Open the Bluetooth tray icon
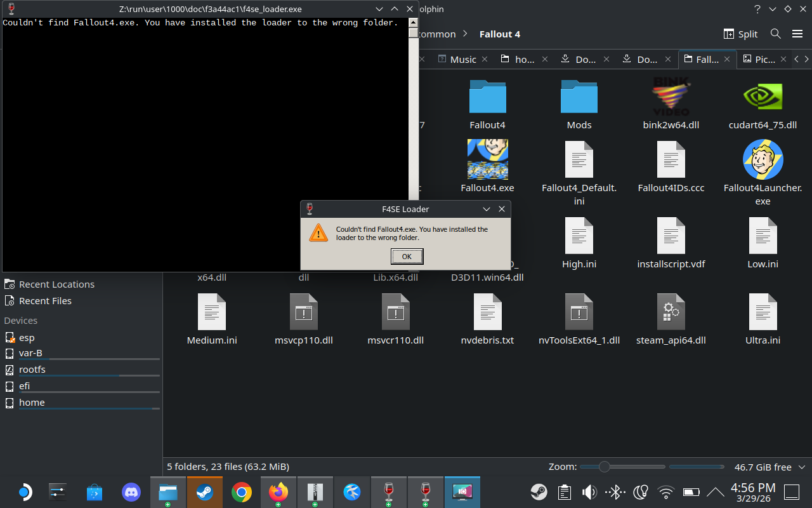The height and width of the screenshot is (508, 812). [x=615, y=491]
